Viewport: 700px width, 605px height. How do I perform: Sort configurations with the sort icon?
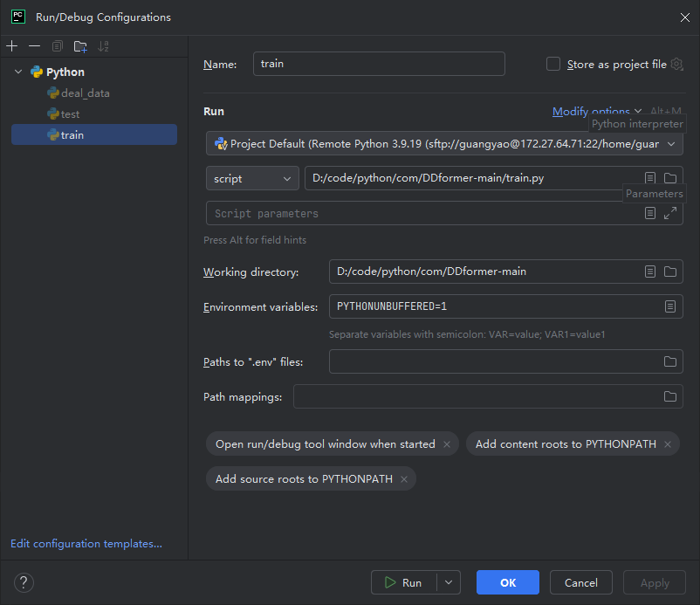pos(102,45)
